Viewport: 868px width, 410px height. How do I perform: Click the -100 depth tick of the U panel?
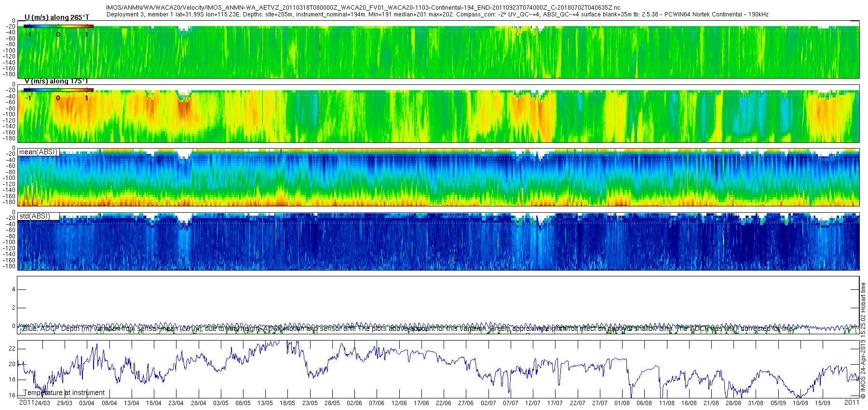[x=10, y=51]
